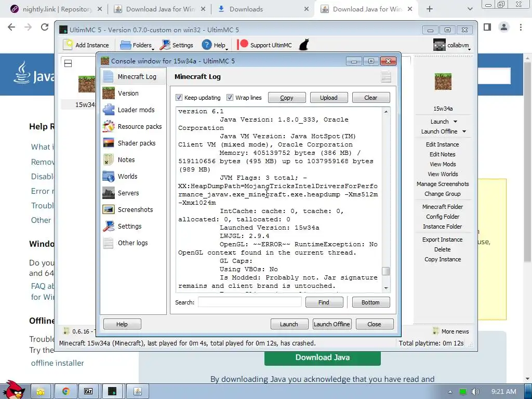Screen dimensions: 532x399
Task: Toggle the Keep updating checkbox
Action: (x=179, y=97)
